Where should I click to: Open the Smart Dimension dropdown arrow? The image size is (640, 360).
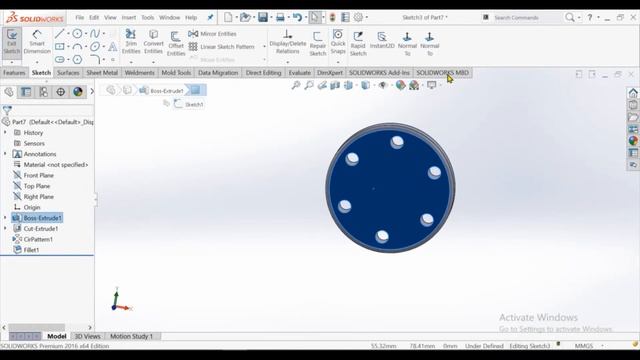[x=37, y=62]
